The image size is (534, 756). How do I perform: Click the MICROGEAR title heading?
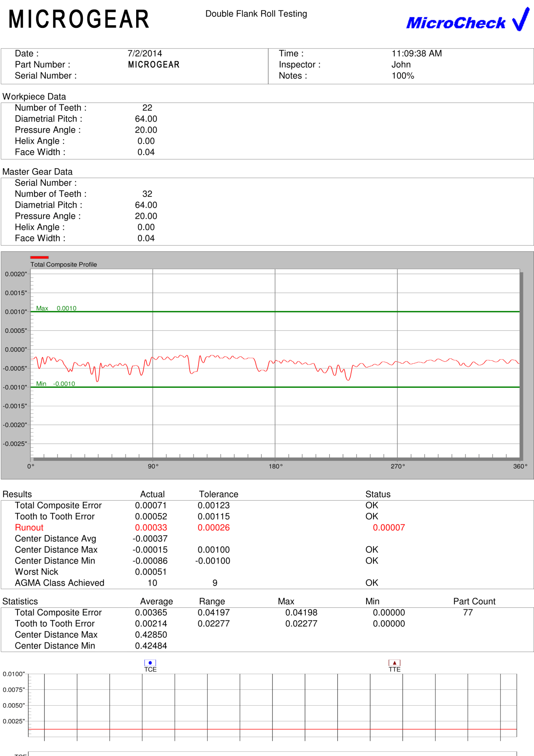tap(79, 19)
